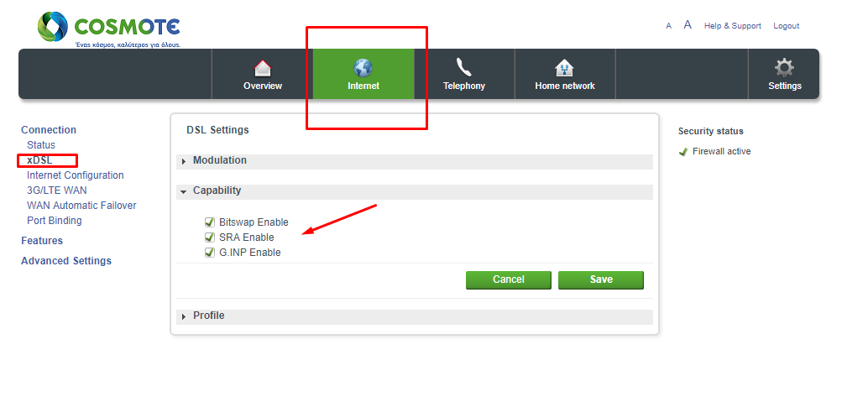
Task: Click the SRA Enable label text
Action: click(x=246, y=237)
